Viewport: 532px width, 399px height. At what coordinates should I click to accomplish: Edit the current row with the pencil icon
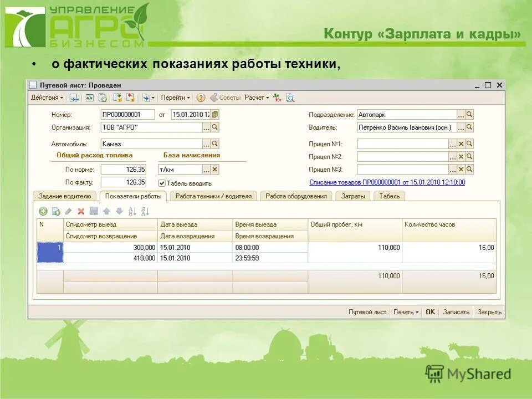click(68, 211)
